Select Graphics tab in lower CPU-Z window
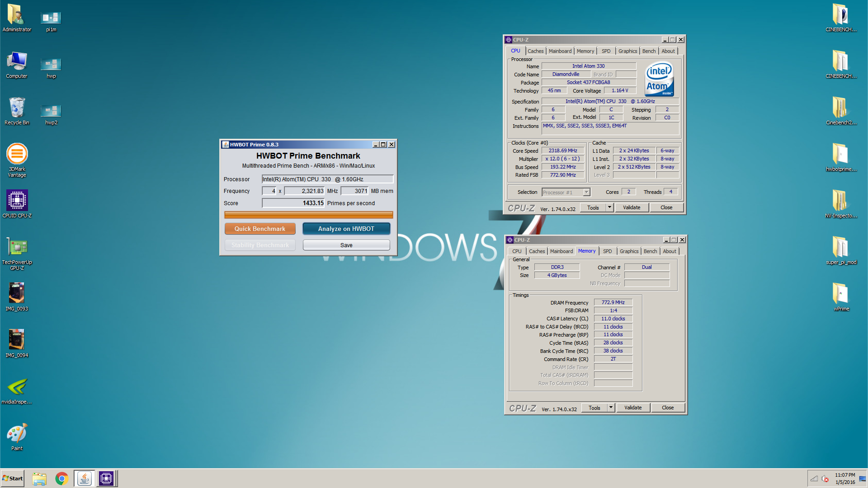 [629, 251]
